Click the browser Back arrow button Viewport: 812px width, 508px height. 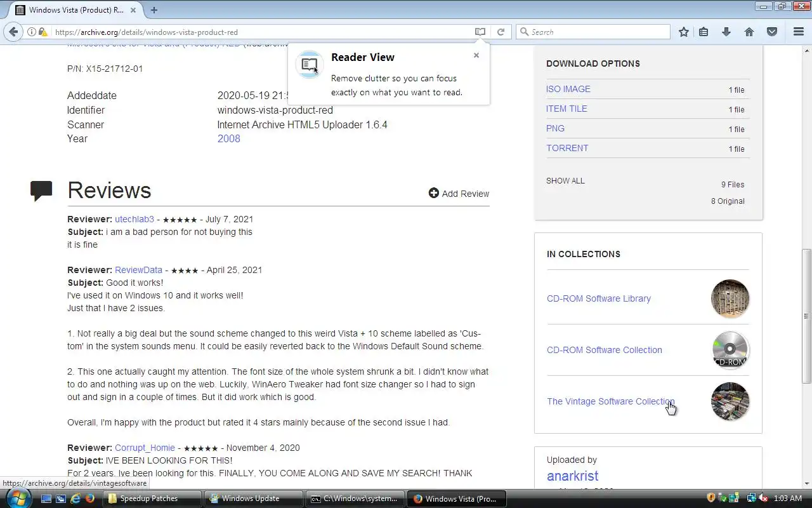tap(13, 32)
